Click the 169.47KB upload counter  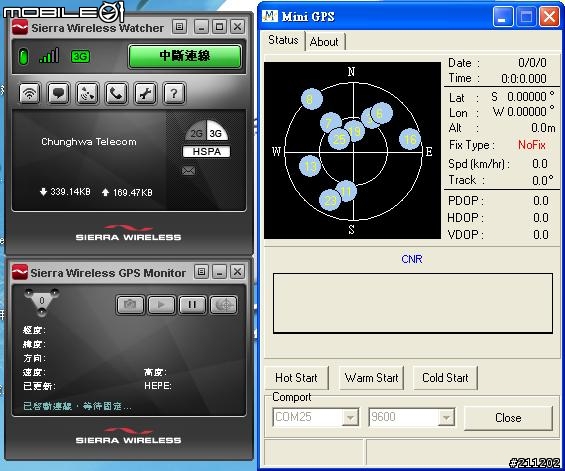point(128,192)
